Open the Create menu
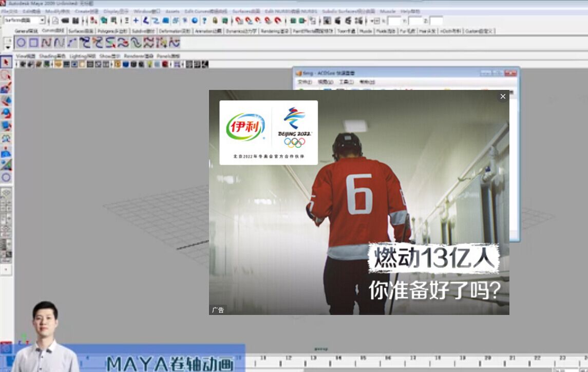 click(x=87, y=11)
